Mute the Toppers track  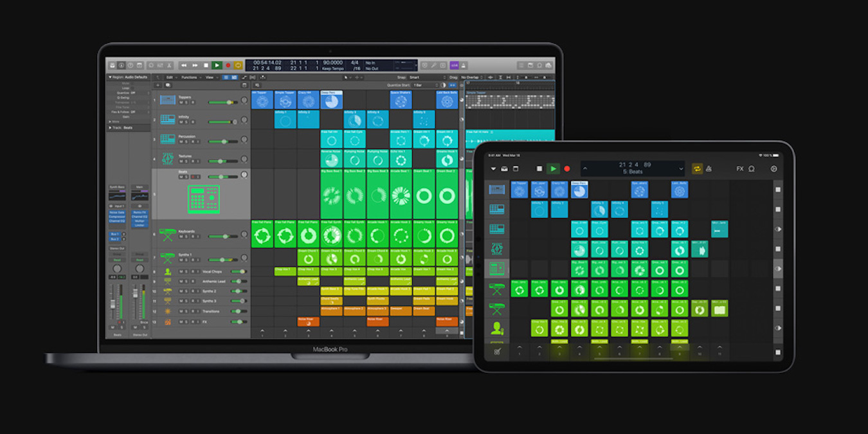click(181, 103)
